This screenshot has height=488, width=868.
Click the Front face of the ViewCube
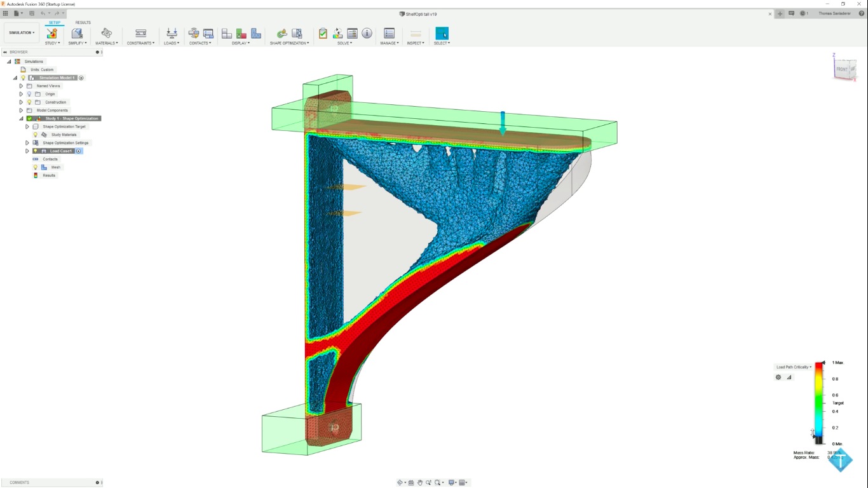click(x=841, y=69)
